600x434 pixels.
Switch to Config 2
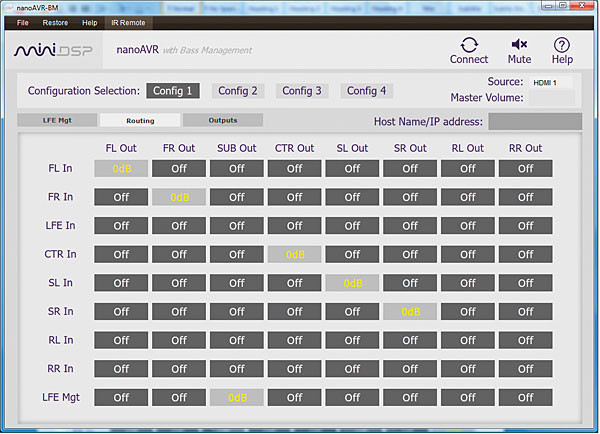coord(238,91)
